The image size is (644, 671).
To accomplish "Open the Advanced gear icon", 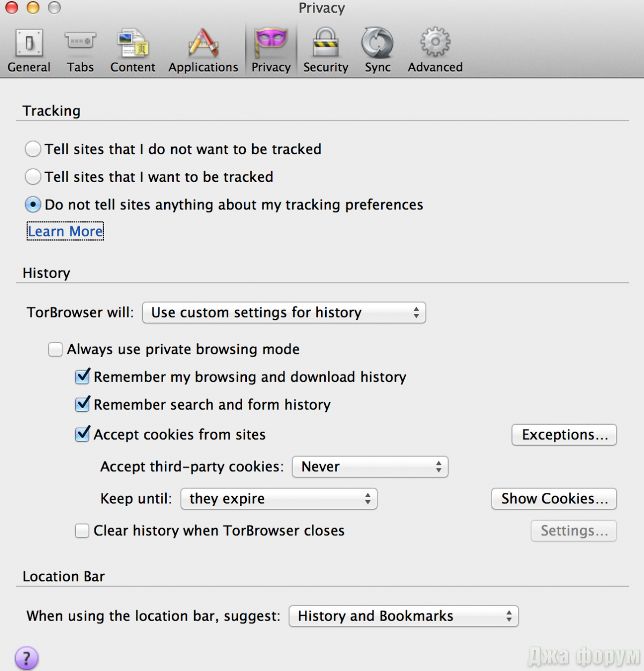I will (435, 42).
